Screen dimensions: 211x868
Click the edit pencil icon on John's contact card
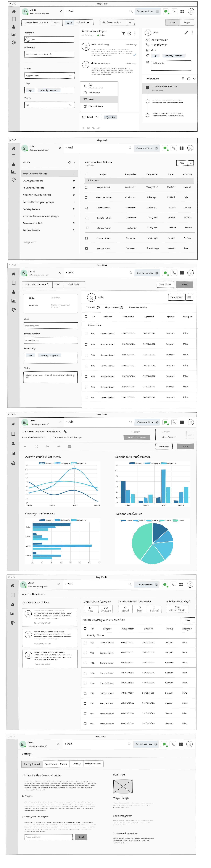point(186,33)
